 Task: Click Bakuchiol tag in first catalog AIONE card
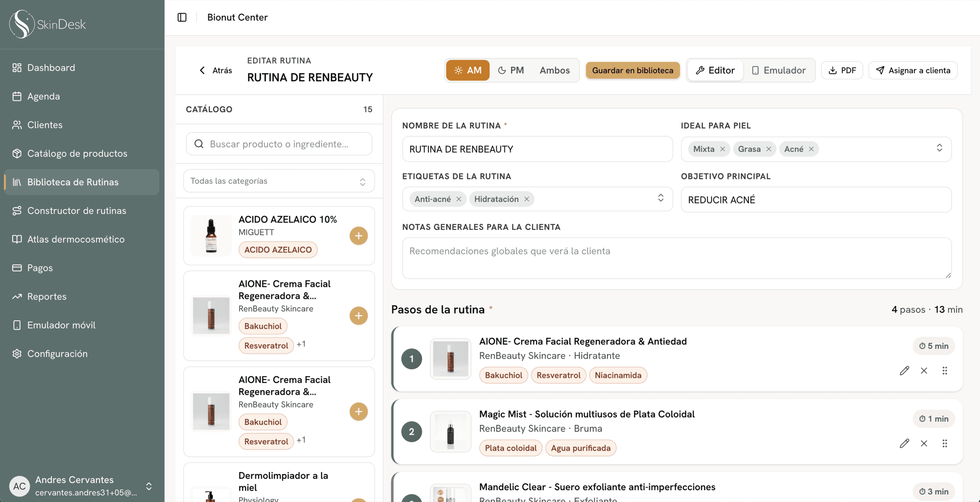pyautogui.click(x=263, y=326)
